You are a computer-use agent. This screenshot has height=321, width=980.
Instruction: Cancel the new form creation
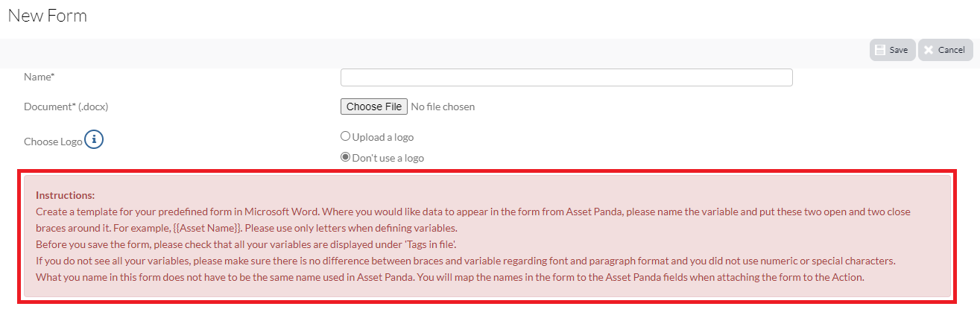[x=946, y=50]
